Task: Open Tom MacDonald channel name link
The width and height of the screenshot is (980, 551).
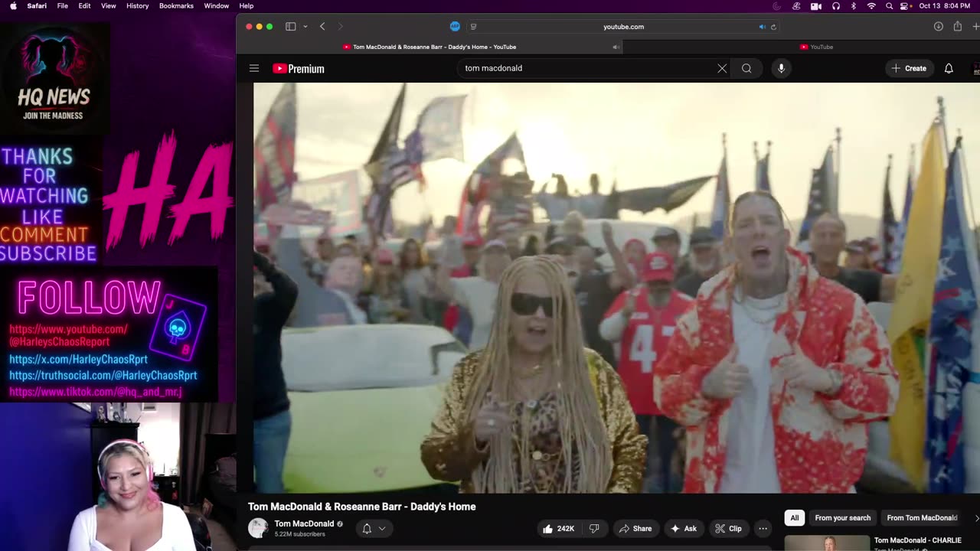Action: tap(304, 523)
